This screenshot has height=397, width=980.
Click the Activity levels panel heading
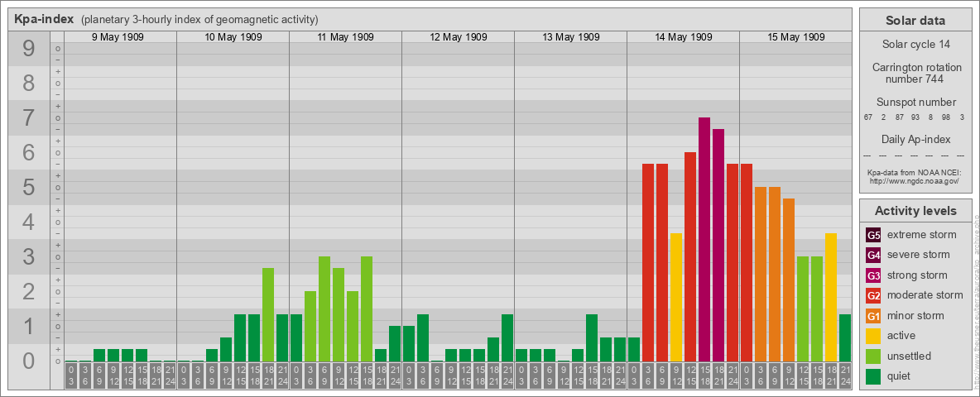tap(915, 211)
